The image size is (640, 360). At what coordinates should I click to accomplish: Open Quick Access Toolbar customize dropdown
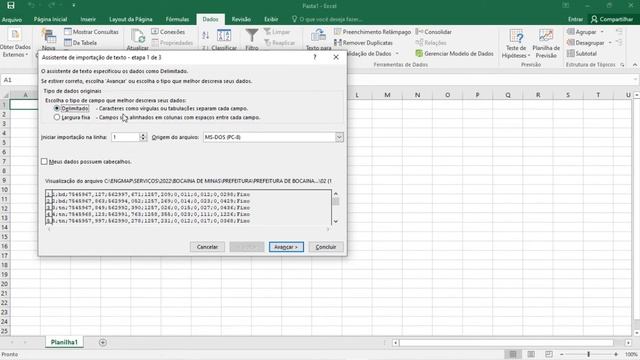[x=73, y=5]
